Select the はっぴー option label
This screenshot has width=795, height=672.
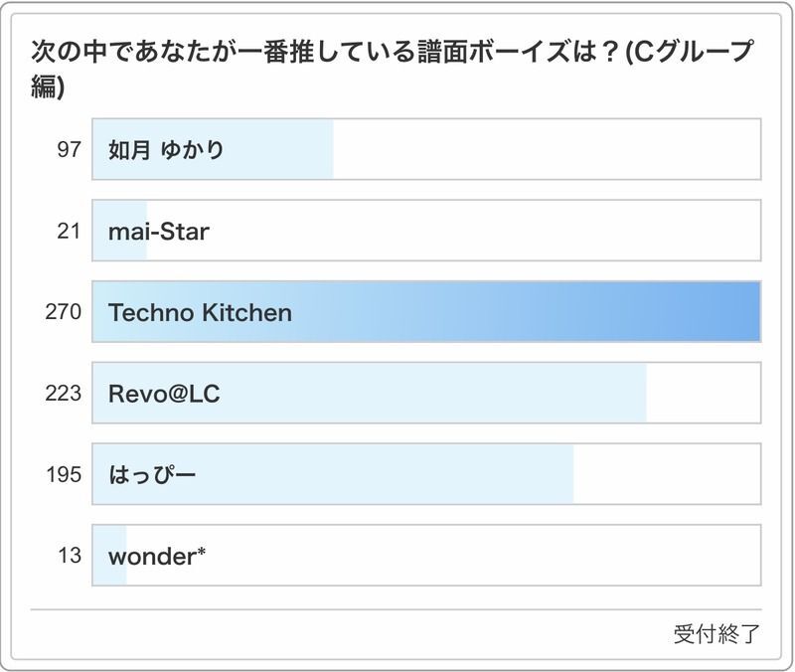(152, 475)
